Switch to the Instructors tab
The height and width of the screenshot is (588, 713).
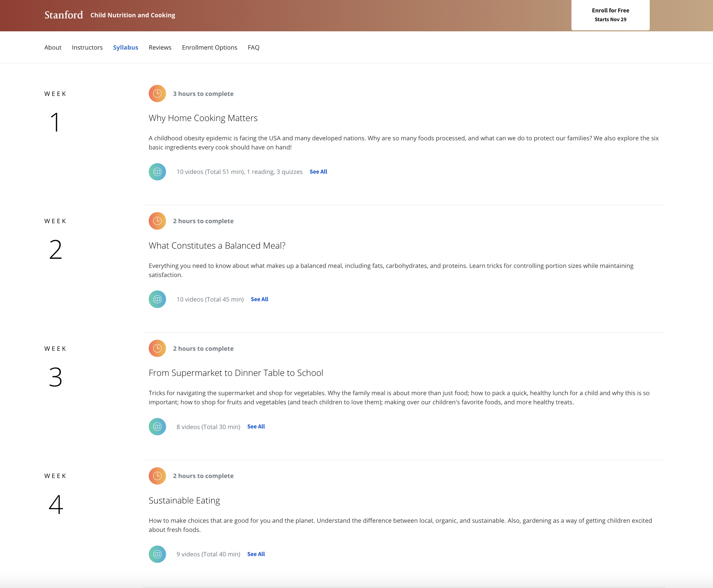[87, 47]
